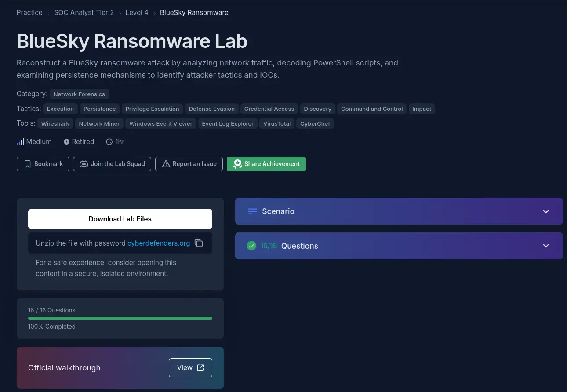Click the warning triangle icon in Report an Issue
This screenshot has height=392, width=567.
point(166,164)
